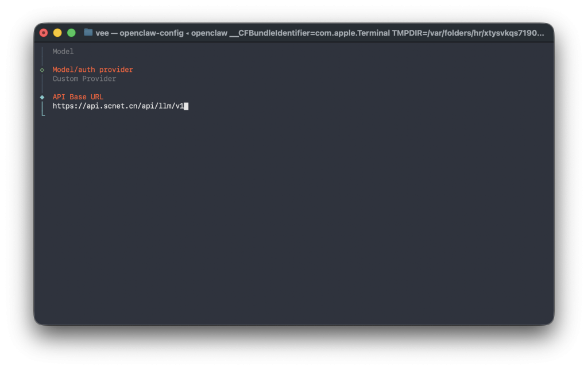Click "openclaw-config" in the window title

point(151,33)
